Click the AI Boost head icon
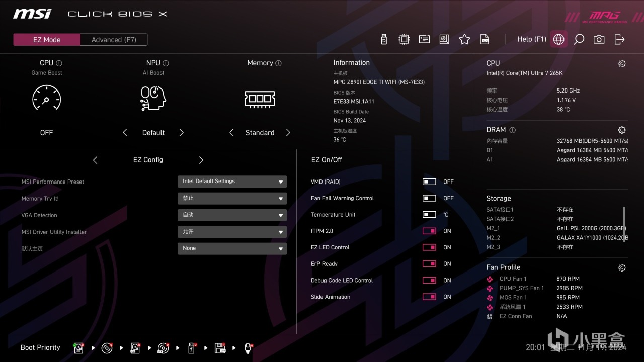644x362 pixels. point(153,98)
